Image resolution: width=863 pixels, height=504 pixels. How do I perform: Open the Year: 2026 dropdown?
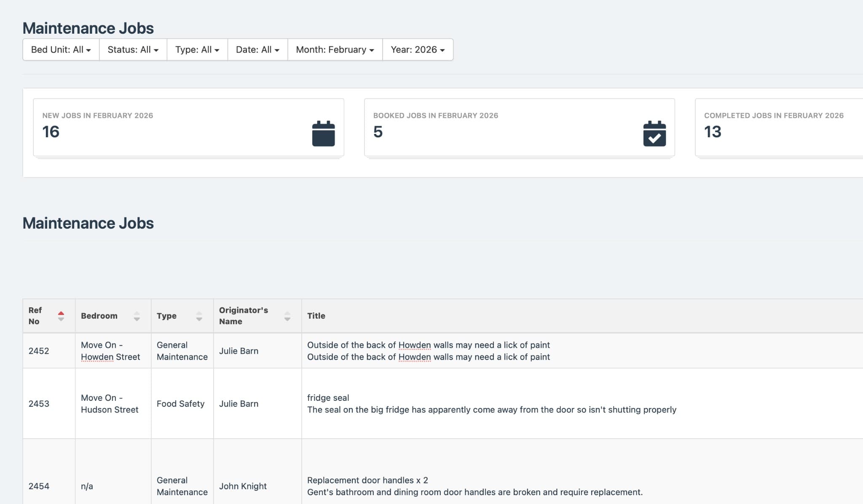pos(417,49)
